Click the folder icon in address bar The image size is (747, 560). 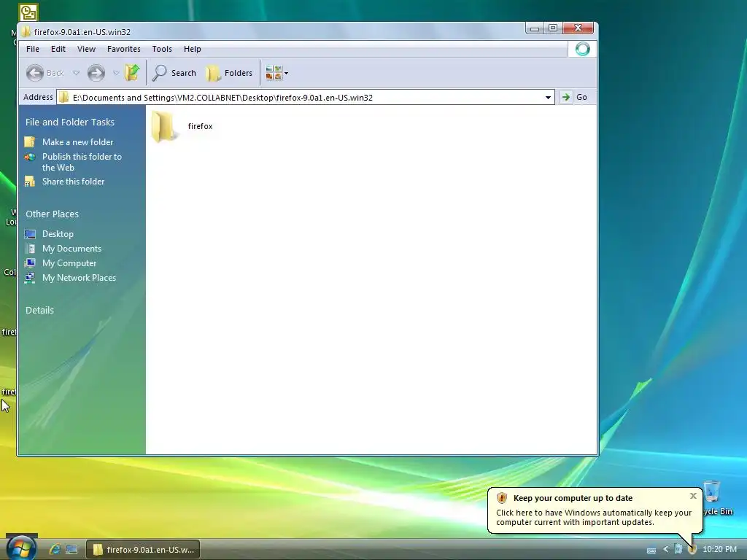pos(64,97)
